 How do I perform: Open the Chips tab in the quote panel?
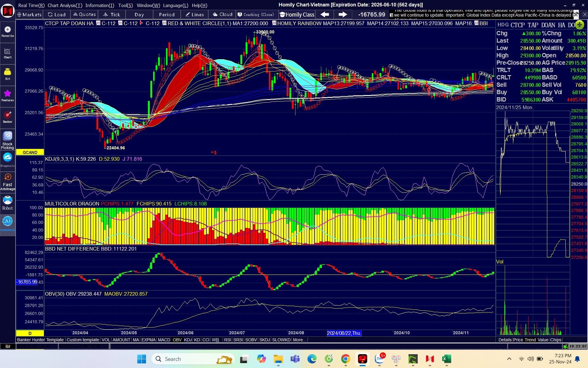pyautogui.click(x=556, y=340)
